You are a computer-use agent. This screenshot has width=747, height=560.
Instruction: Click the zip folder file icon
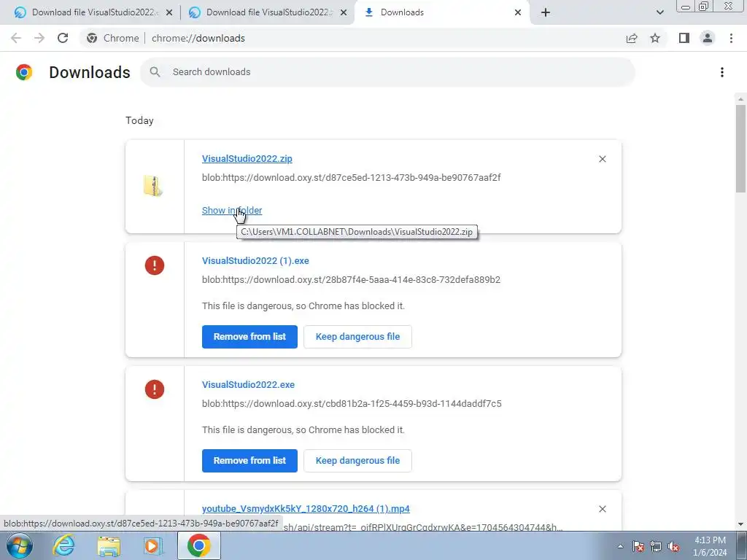coord(153,186)
